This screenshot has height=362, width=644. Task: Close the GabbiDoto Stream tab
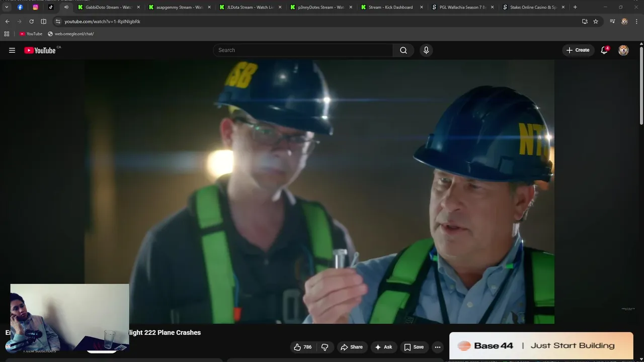click(x=138, y=7)
